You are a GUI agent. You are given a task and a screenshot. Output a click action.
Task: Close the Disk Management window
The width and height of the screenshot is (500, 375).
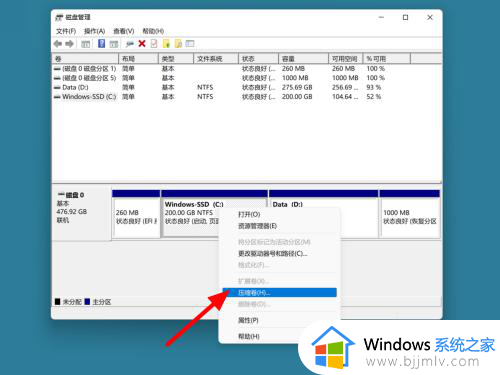[x=430, y=17]
